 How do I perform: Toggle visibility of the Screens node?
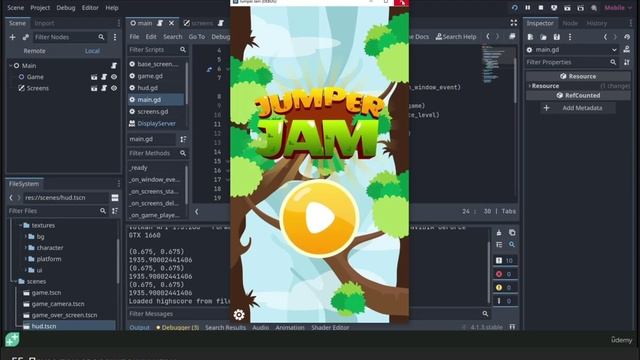tap(114, 88)
